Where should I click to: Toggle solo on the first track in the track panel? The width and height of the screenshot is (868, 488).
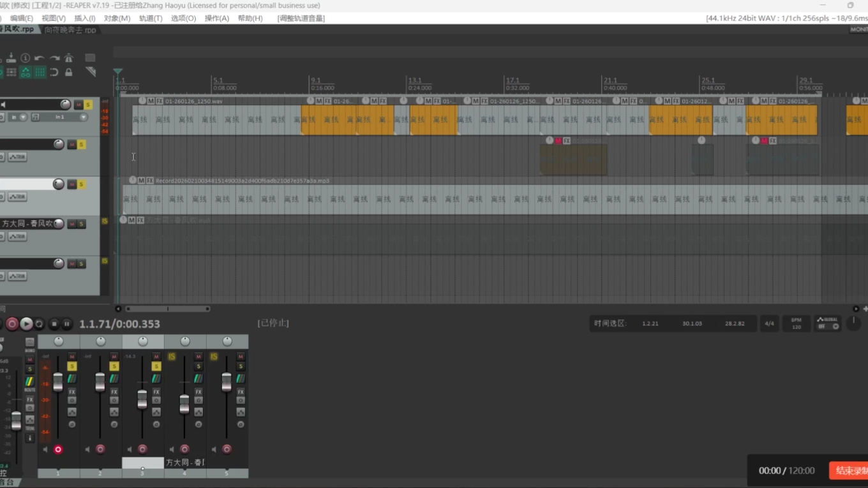(x=88, y=105)
